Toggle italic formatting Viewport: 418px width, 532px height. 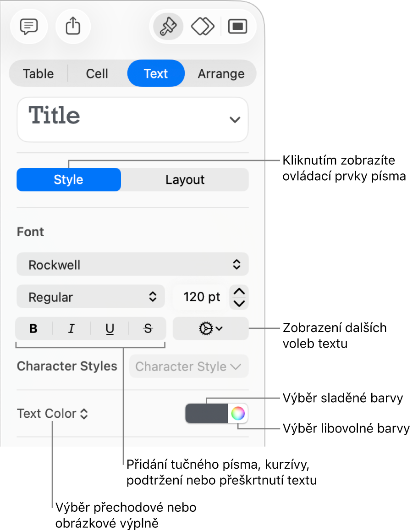71,328
